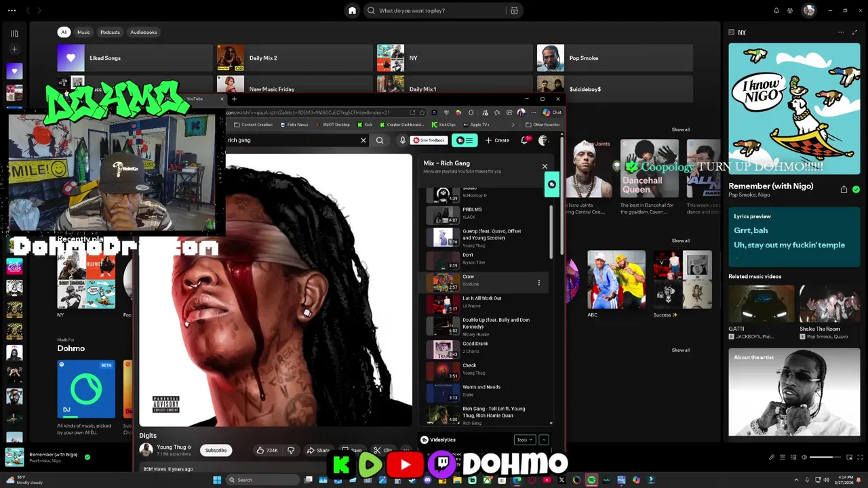
Task: Open options menu for Crew playlist item
Action: tap(539, 283)
